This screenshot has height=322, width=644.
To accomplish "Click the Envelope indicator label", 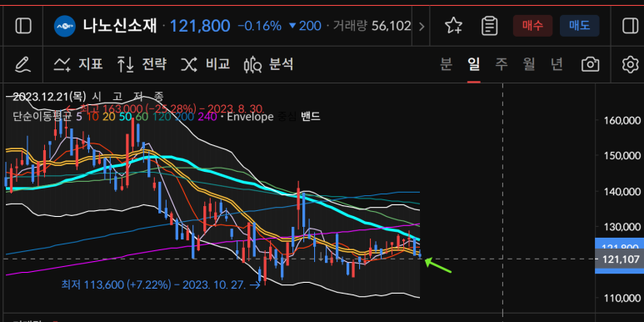I will point(250,117).
